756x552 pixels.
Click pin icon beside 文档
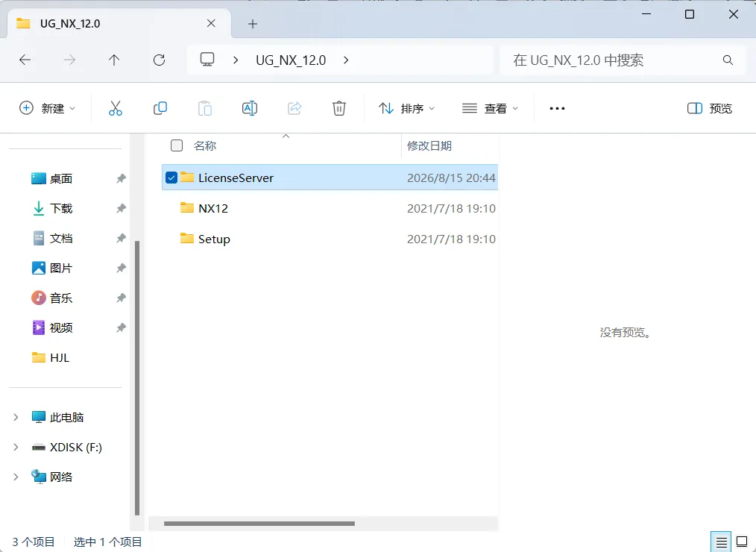click(x=121, y=239)
